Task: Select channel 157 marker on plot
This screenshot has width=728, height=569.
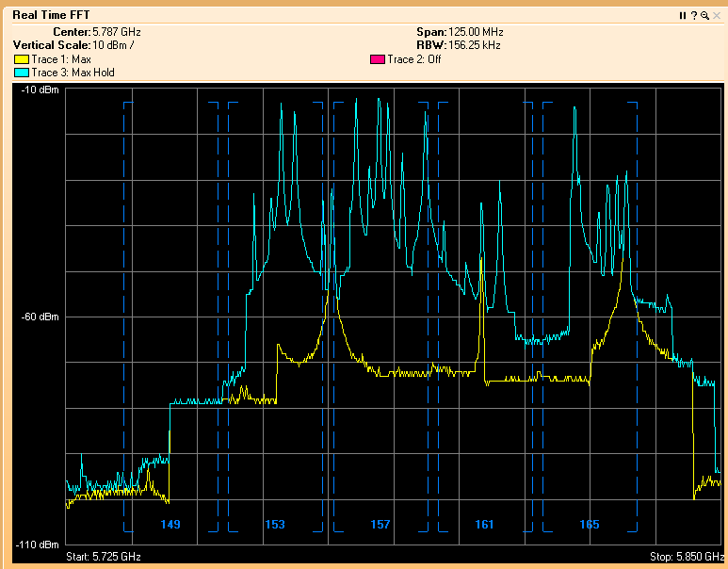Action: 380,525
